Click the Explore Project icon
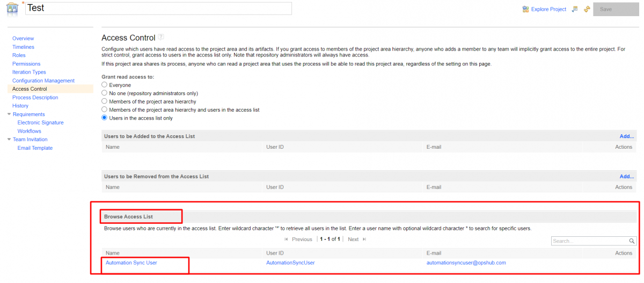Image resolution: width=644 pixels, height=283 pixels. pos(525,9)
